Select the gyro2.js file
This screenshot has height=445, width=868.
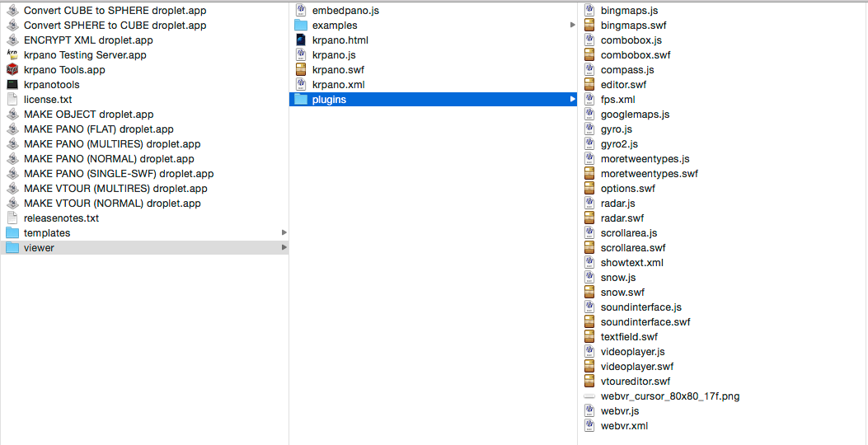click(619, 144)
